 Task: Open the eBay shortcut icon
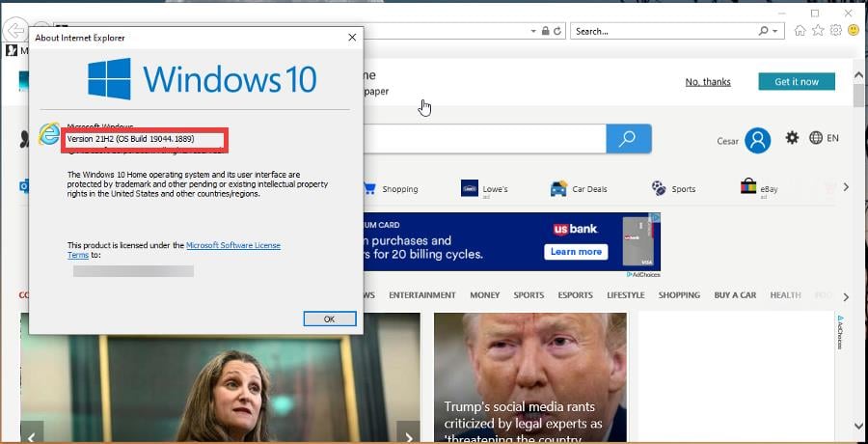pos(748,186)
